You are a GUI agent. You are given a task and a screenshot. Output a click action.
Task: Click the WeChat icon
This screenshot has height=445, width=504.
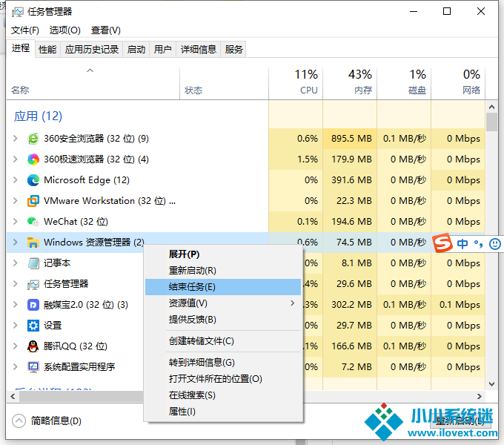click(x=33, y=222)
